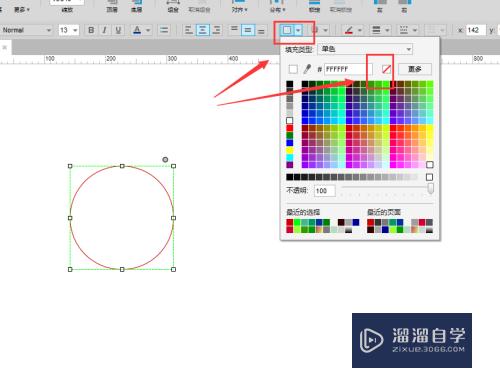
Task: Click the text color A icon
Action: click(x=137, y=30)
